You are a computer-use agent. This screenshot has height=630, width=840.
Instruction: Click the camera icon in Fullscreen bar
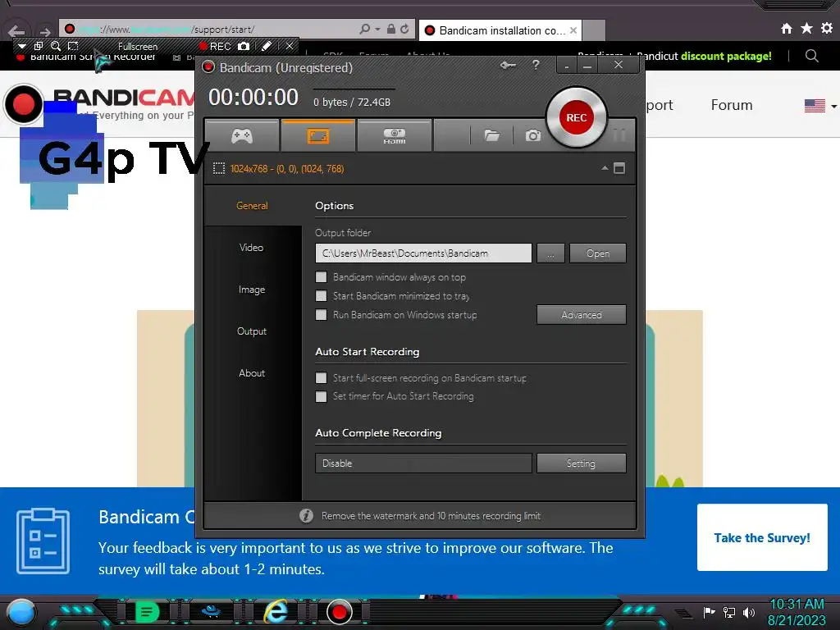coord(244,46)
